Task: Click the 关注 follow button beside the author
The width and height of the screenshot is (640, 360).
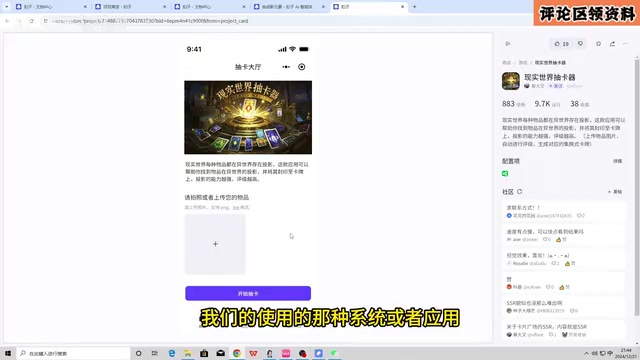Action: pos(556,86)
